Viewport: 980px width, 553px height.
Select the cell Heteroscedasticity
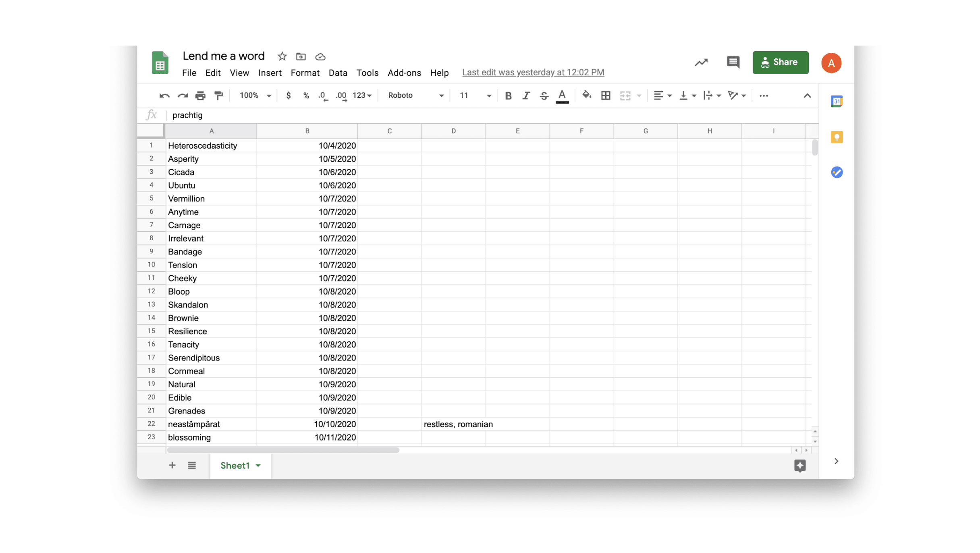click(211, 146)
